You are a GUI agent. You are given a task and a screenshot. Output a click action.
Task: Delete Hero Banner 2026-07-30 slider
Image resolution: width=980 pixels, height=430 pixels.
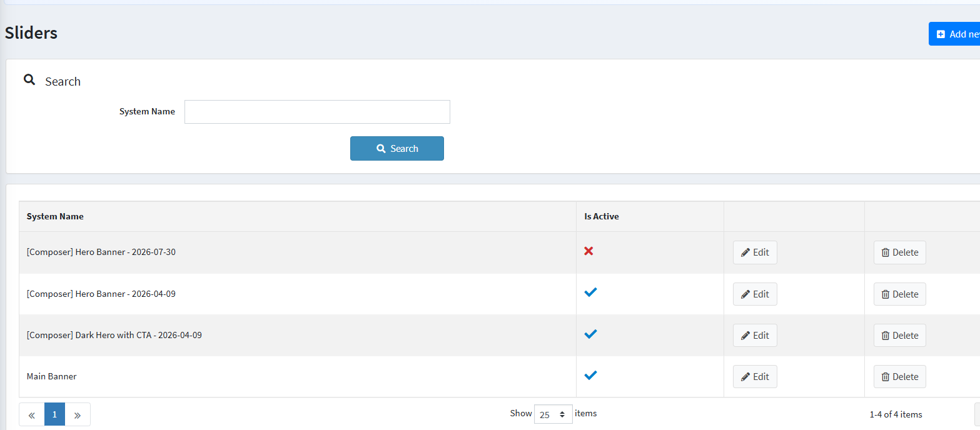(x=900, y=252)
